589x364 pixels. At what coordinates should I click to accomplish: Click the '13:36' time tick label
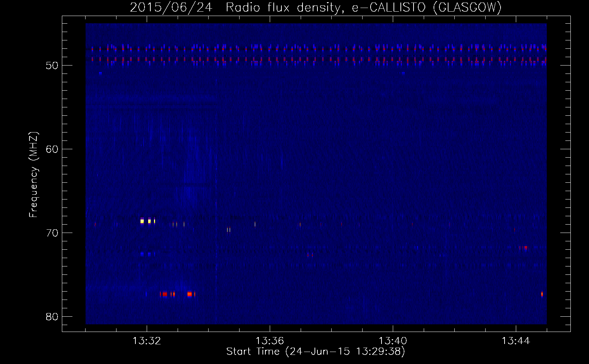tap(270, 341)
